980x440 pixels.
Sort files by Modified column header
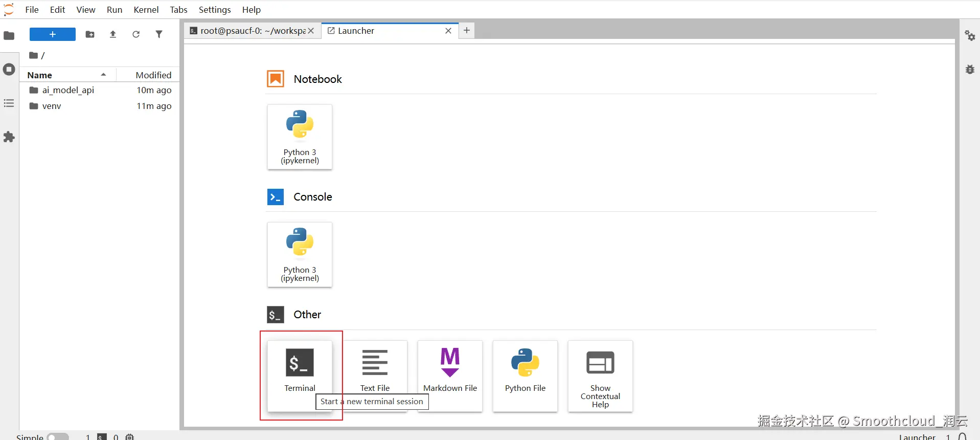(x=148, y=75)
